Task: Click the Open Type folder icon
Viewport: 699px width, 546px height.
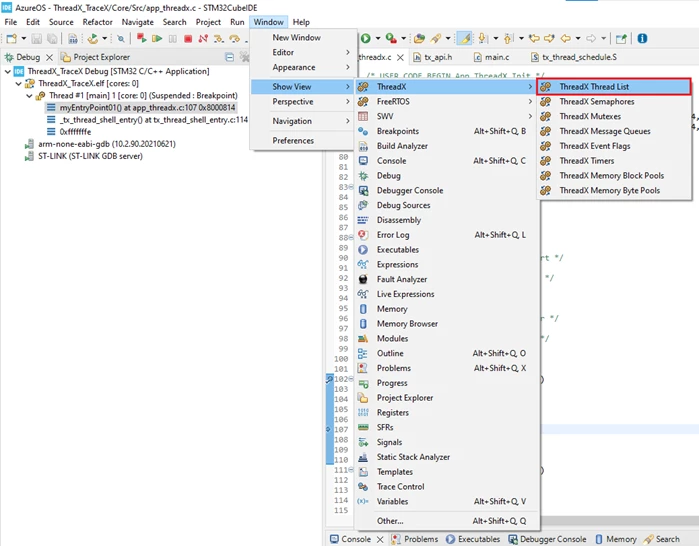Action: point(419,39)
